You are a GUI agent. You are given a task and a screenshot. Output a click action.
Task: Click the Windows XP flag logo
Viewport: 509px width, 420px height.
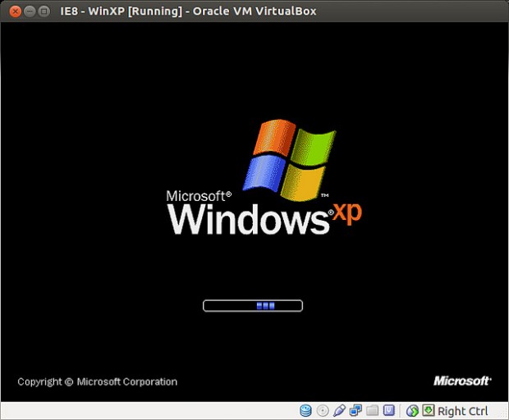289,160
